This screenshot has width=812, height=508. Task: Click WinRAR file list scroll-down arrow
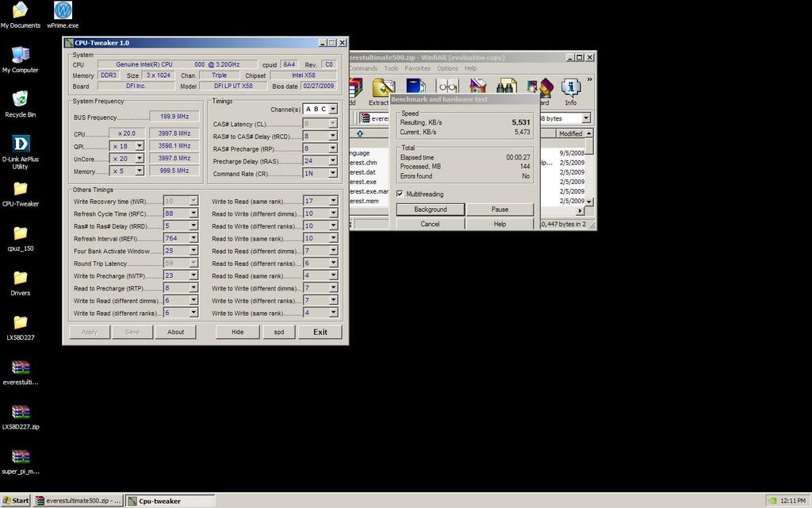589,201
